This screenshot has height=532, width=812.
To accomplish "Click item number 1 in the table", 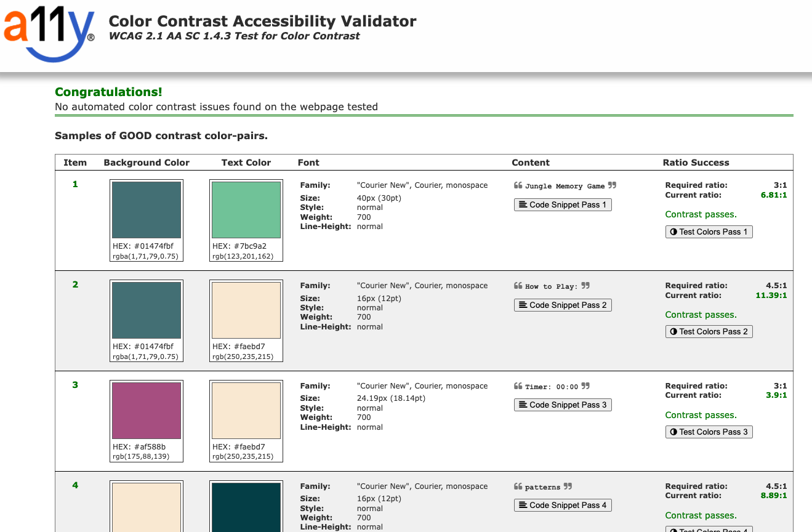I will (x=75, y=184).
